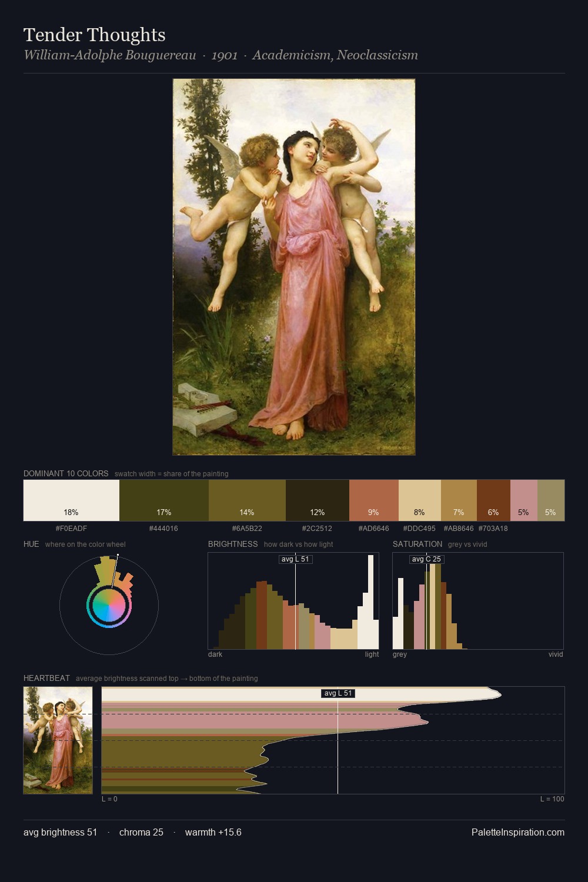Click the 'vivid' axis label under Saturation

tap(556, 654)
